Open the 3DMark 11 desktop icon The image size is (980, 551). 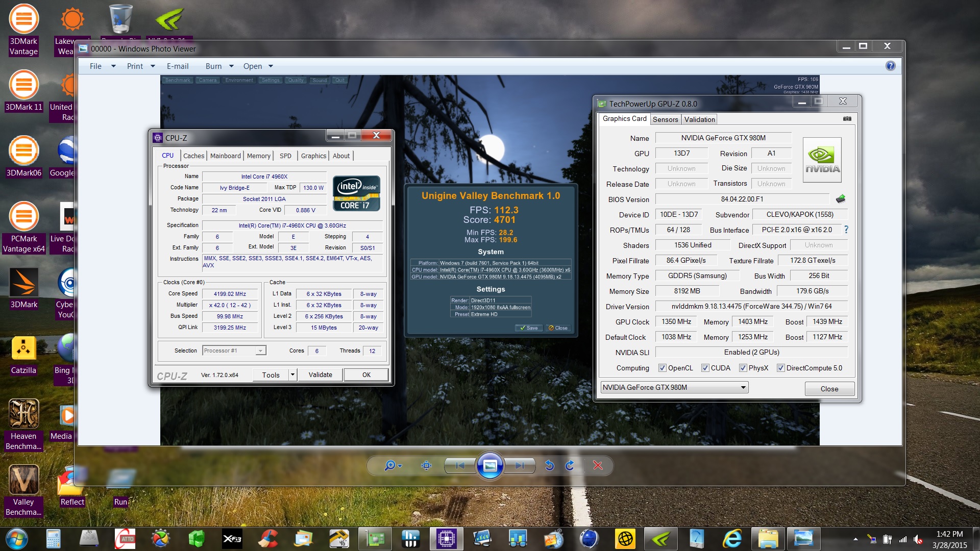click(x=23, y=91)
